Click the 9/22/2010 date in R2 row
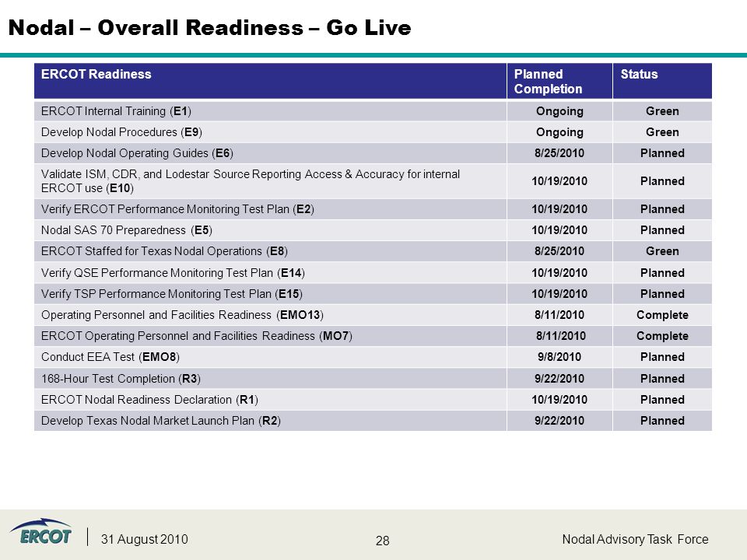 (559, 421)
